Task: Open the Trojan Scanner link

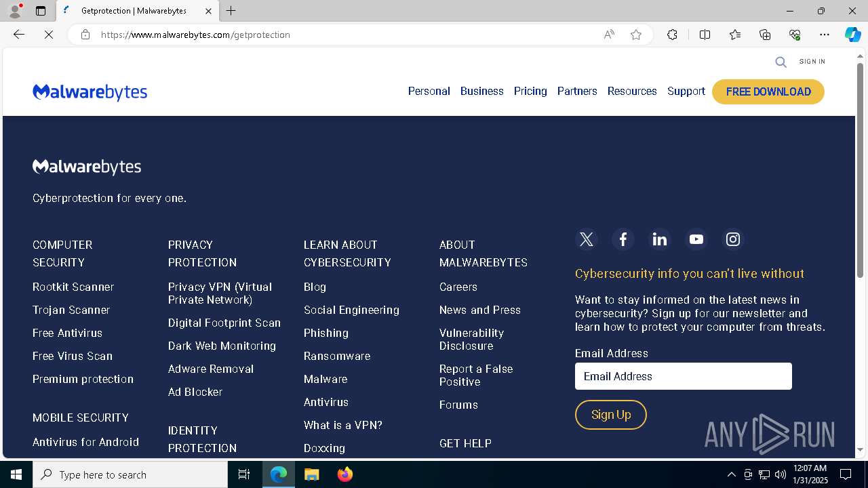Action: click(x=71, y=310)
